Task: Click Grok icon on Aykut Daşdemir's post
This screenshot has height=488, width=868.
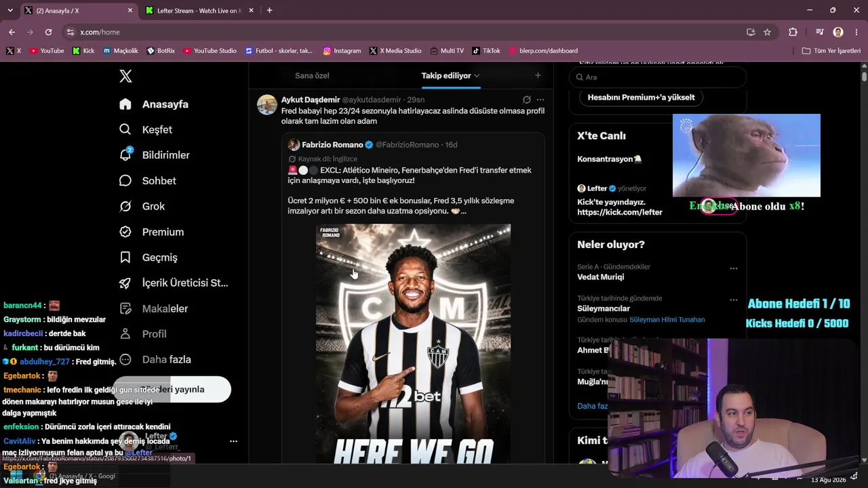Action: click(x=526, y=100)
